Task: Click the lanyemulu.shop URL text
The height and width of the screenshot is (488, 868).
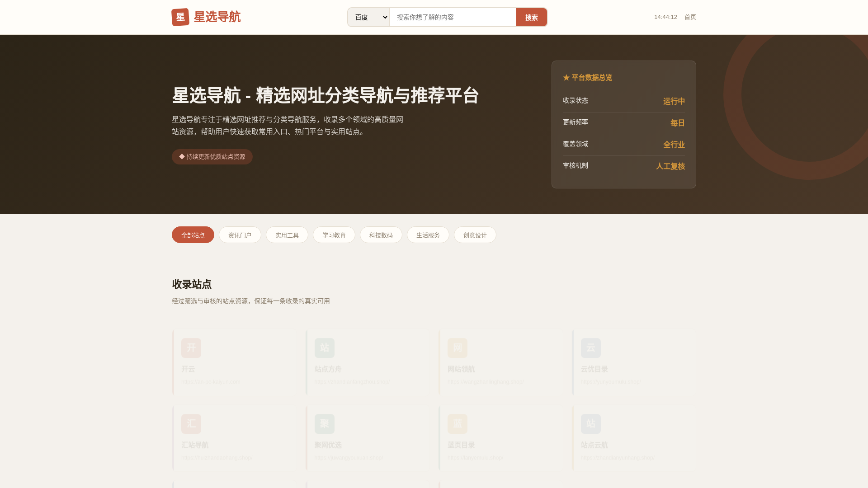Action: click(x=476, y=458)
